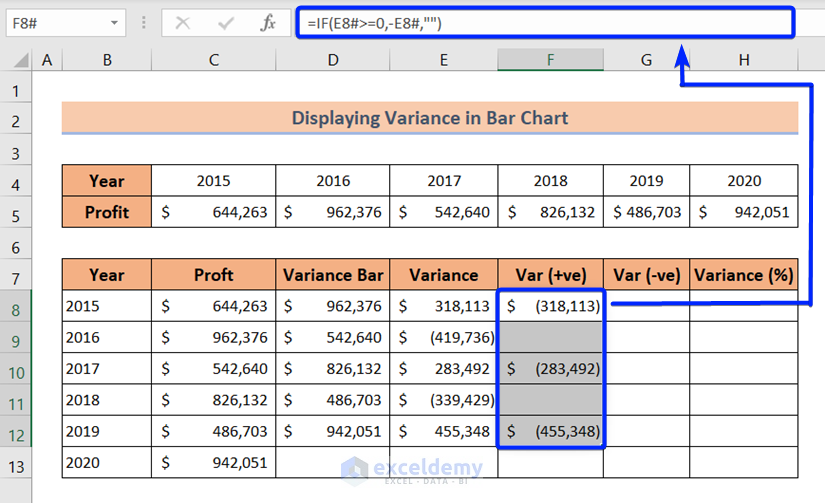
Task: Expand the Name Box dropdown arrow
Action: (x=113, y=23)
